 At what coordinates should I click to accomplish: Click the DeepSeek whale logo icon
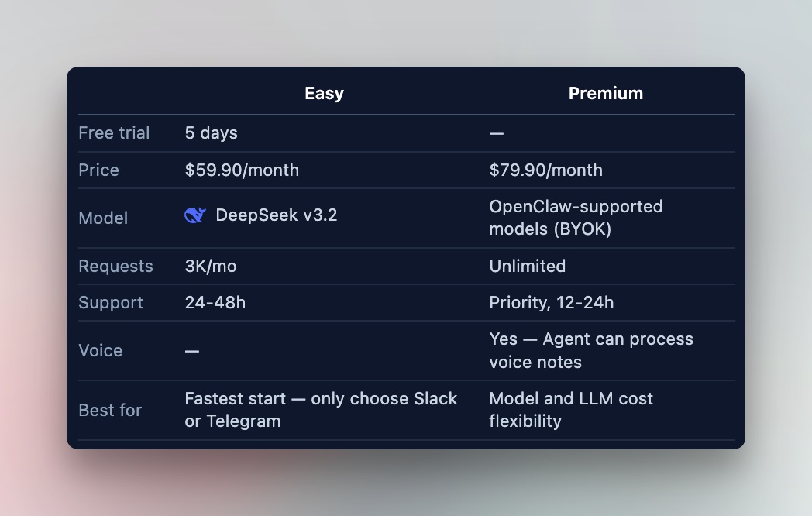(194, 215)
